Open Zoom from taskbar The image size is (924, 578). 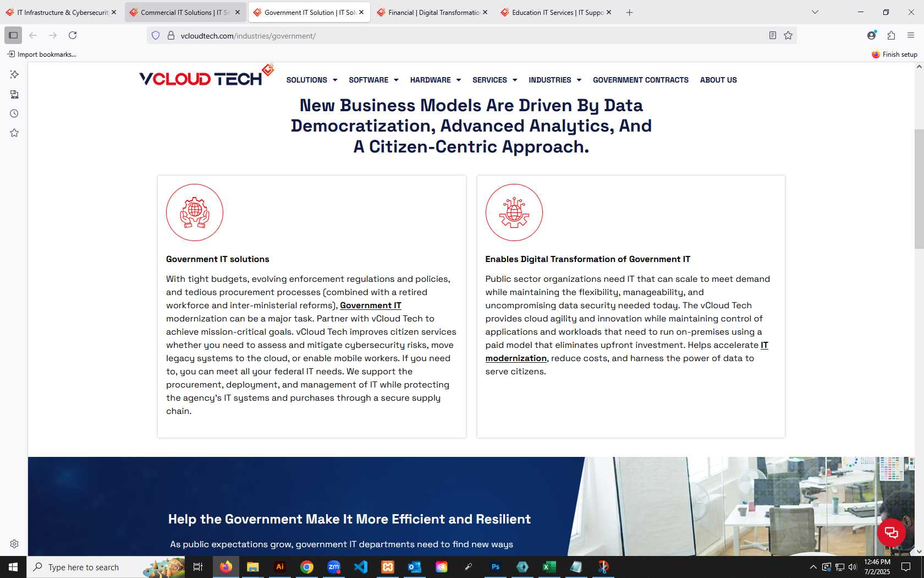[334, 567]
